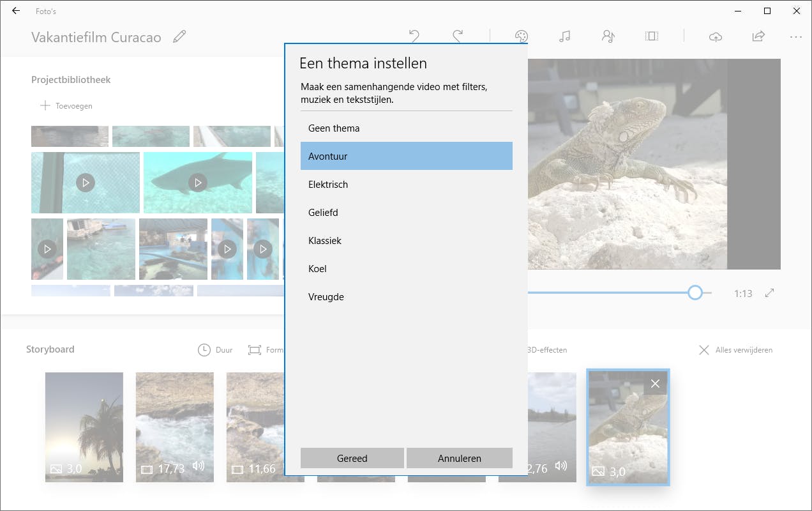Play the shark video in library
The width and height of the screenshot is (812, 511).
point(198,183)
